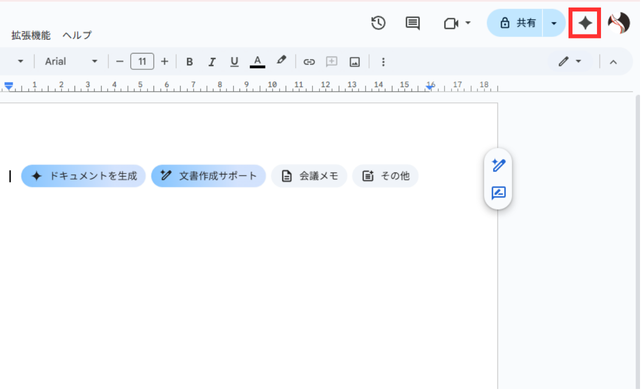Open more toolbar options three dots
The width and height of the screenshot is (641, 390).
[383, 62]
